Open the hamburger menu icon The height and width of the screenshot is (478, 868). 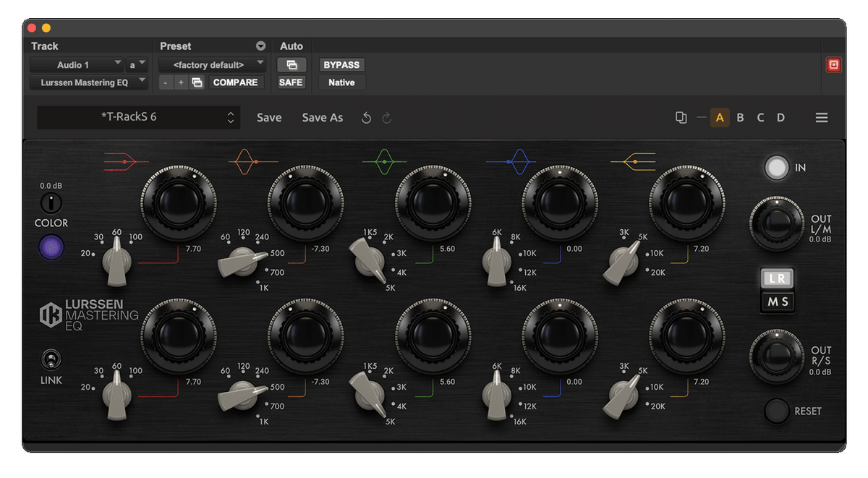coord(822,118)
